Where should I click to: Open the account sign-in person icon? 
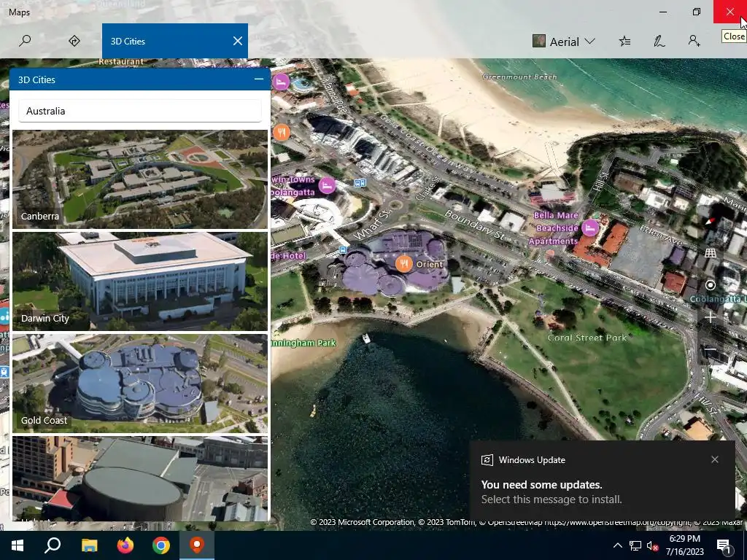click(694, 41)
